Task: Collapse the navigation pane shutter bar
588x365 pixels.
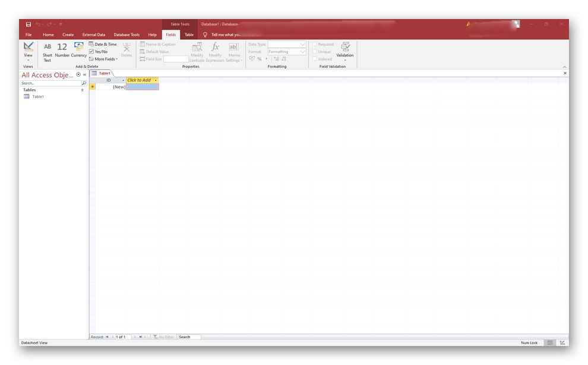Action: (x=84, y=75)
